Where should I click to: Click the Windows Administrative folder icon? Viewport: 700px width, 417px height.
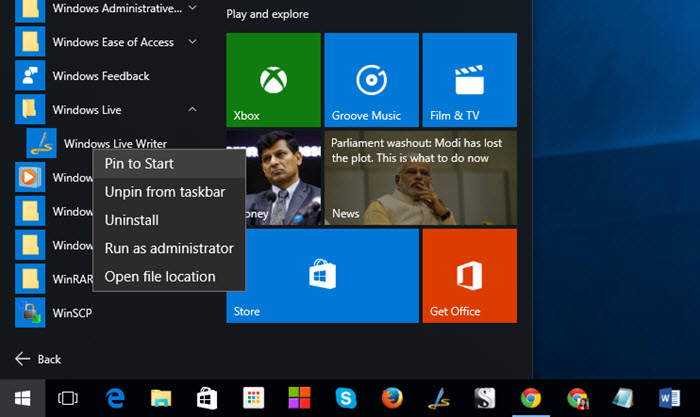30,9
